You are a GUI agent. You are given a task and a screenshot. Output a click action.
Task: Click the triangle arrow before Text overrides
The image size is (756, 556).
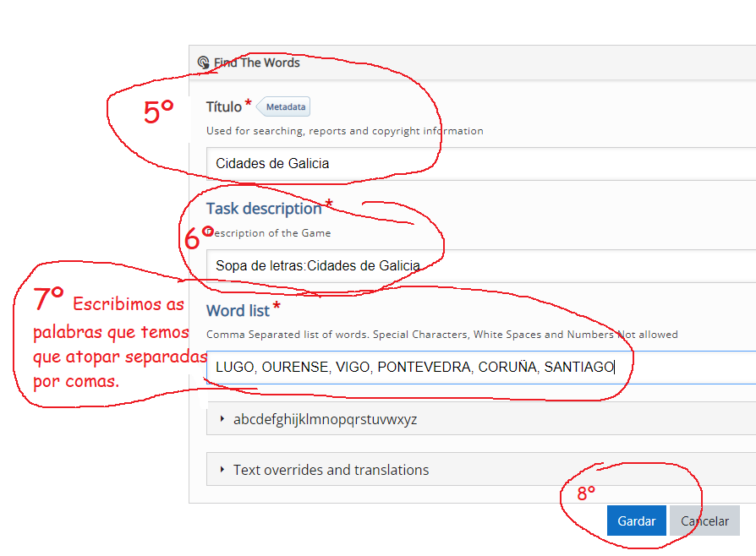click(x=222, y=470)
